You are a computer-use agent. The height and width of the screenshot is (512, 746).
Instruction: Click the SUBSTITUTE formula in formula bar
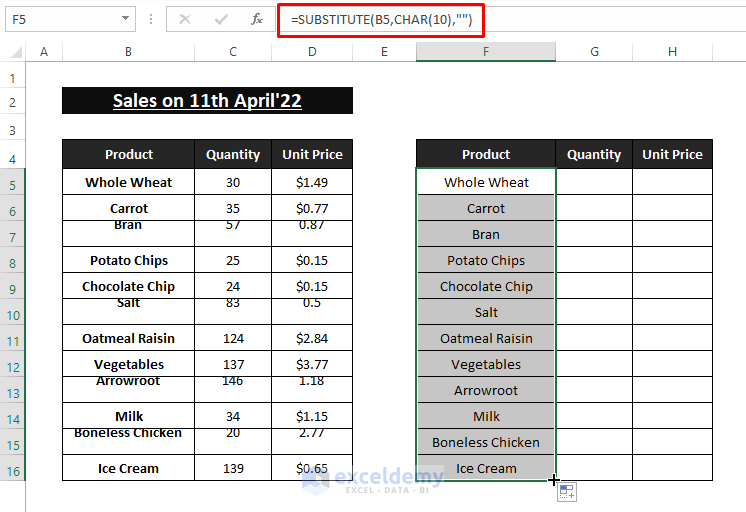(380, 19)
